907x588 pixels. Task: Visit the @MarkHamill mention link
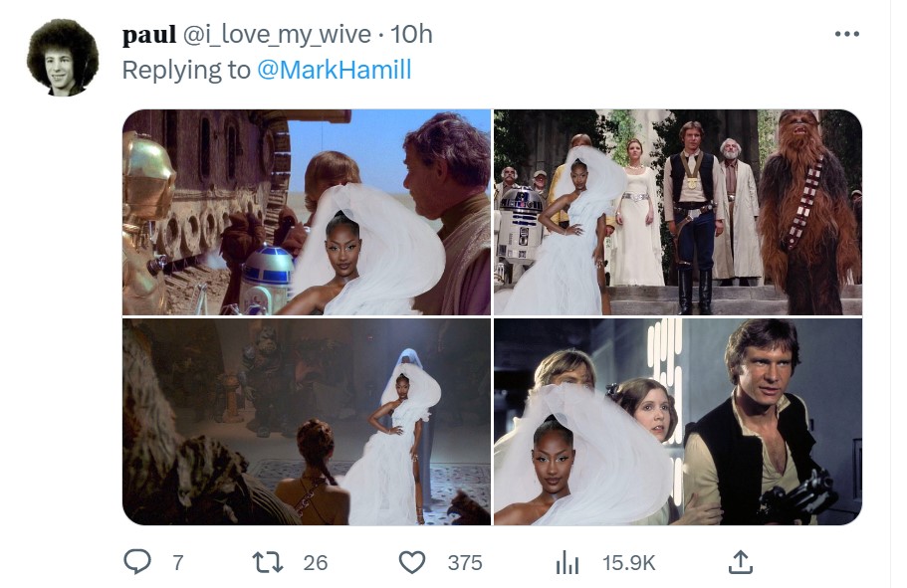tap(334, 70)
